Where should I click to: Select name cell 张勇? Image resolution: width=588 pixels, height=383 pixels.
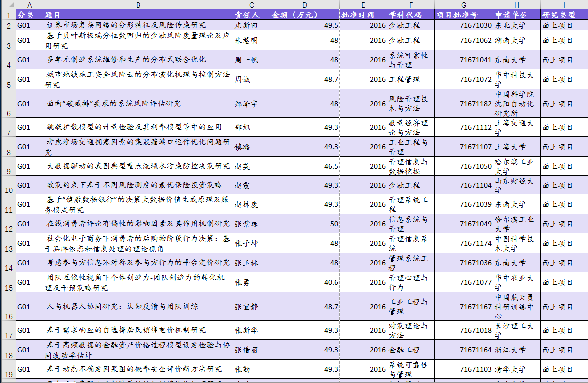click(251, 282)
